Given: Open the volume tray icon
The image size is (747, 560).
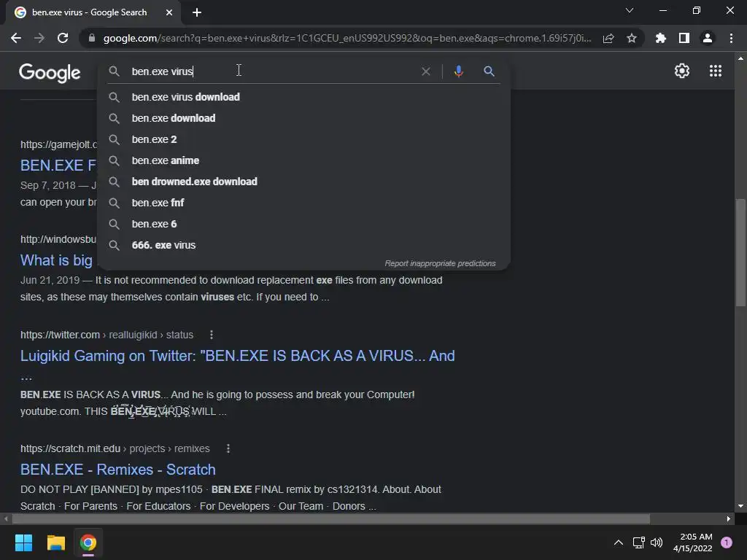Looking at the screenshot, I should (657, 542).
